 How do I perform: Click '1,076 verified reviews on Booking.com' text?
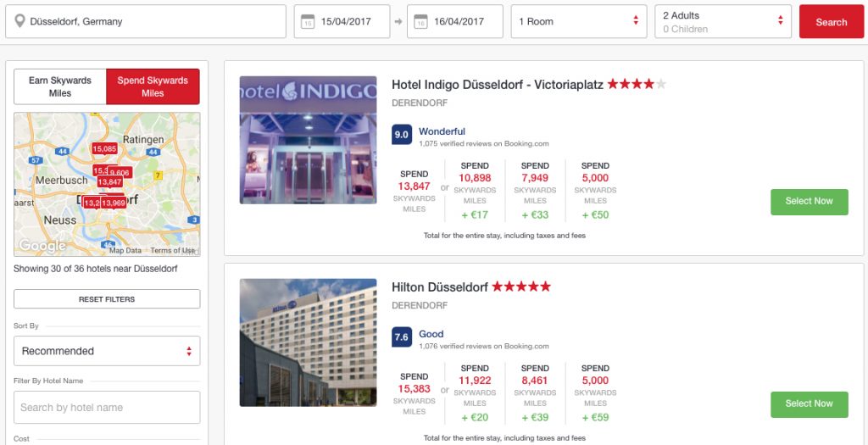[484, 347]
